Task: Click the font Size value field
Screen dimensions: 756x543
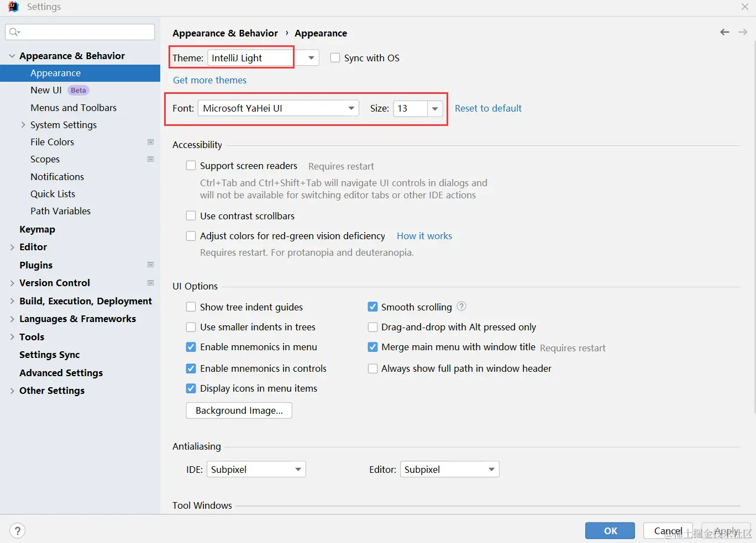Action: pos(410,108)
